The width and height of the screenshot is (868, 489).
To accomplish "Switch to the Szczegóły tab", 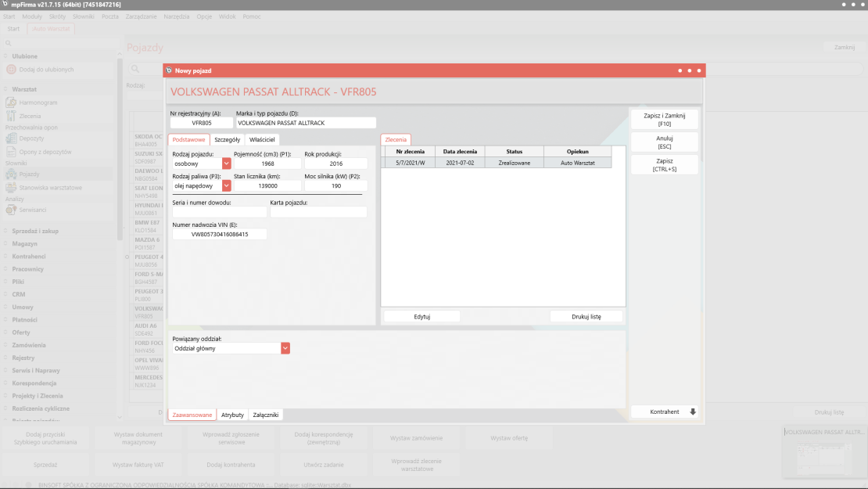I will point(227,139).
